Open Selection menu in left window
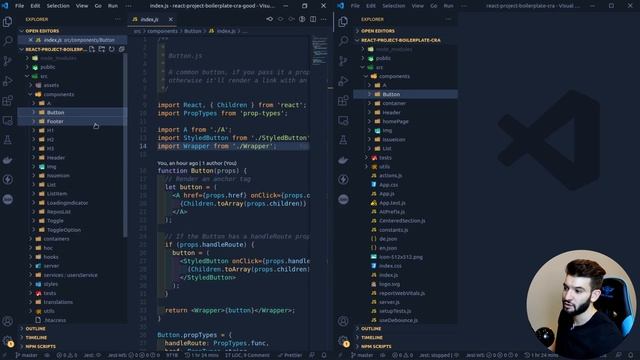Image resolution: width=640 pixels, height=360 pixels. [58, 6]
